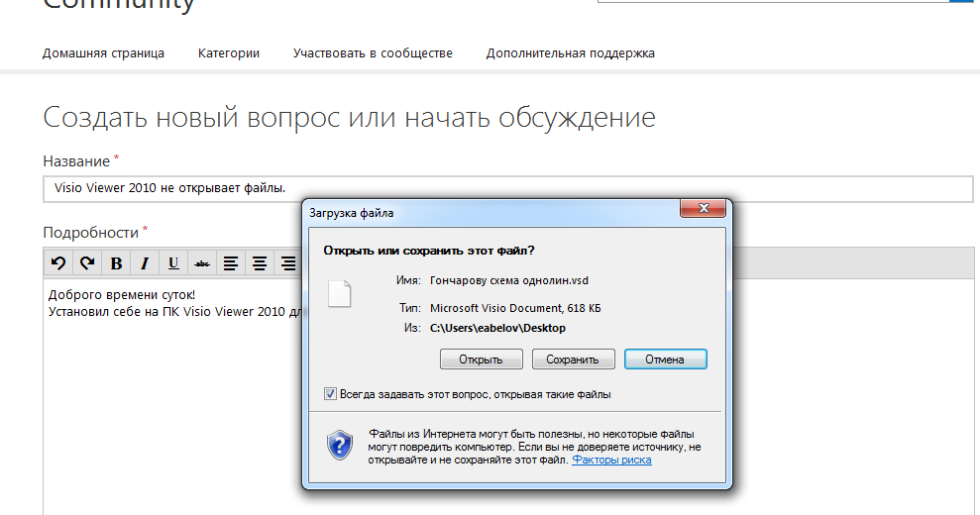980x515 pixels.
Task: Toggle italic formatting
Action: pos(145,263)
